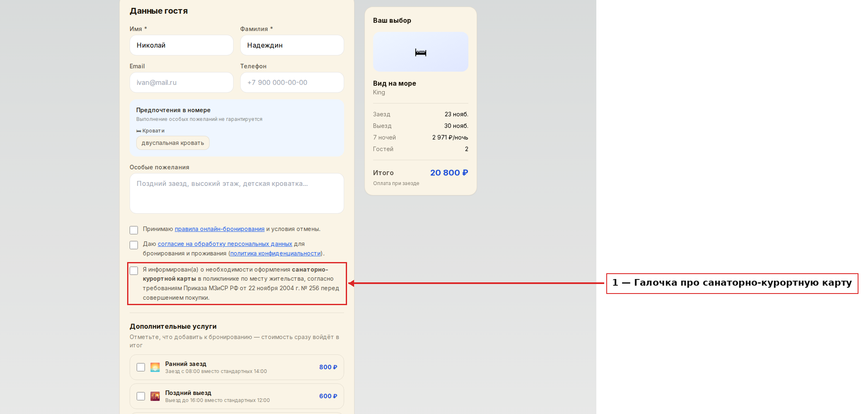The width and height of the screenshot is (868, 414).
Task: Enable the Ранний заезд add-on checkbox
Action: tap(141, 367)
